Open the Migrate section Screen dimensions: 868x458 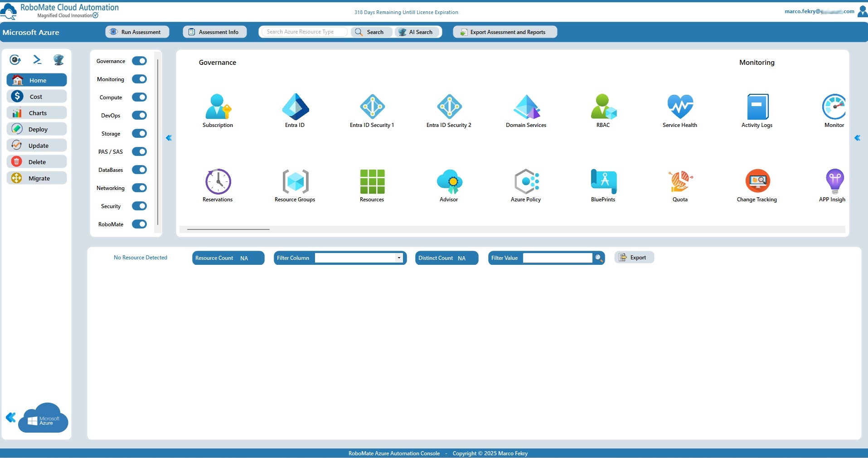coord(37,178)
